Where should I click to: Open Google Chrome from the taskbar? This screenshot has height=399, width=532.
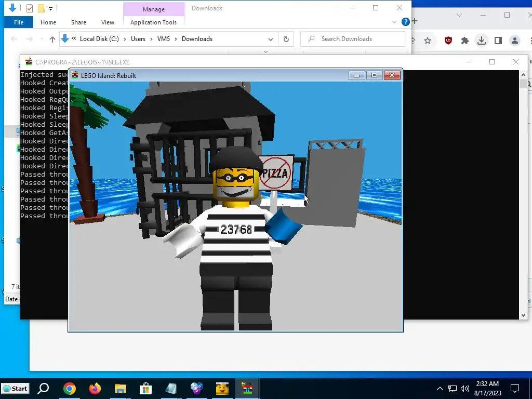(69, 389)
